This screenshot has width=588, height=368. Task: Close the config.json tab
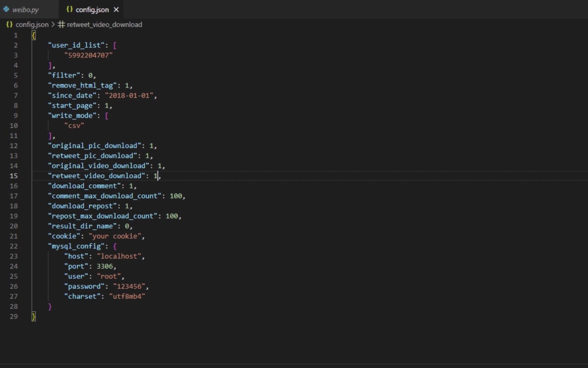coord(116,10)
